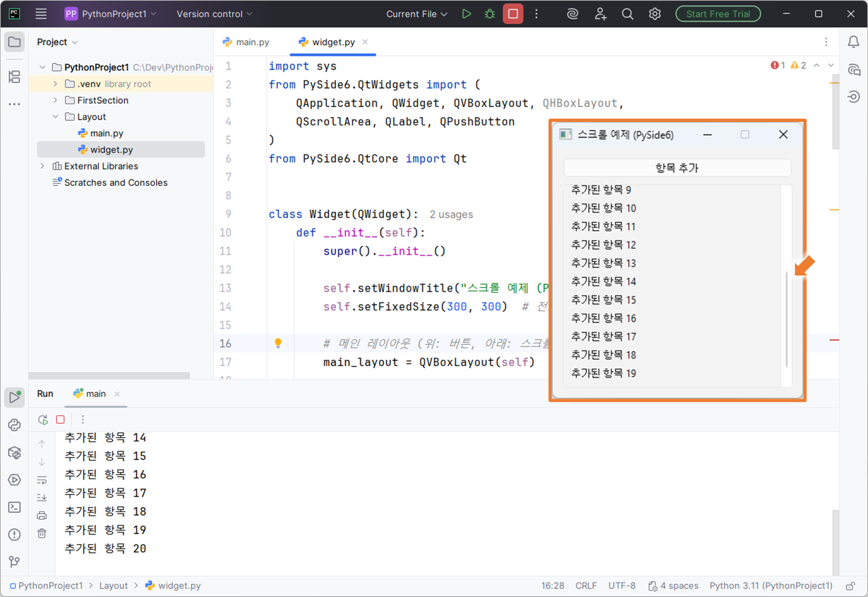This screenshot has height=597, width=868.
Task: Toggle the Project tool window folder icon
Action: (14, 42)
